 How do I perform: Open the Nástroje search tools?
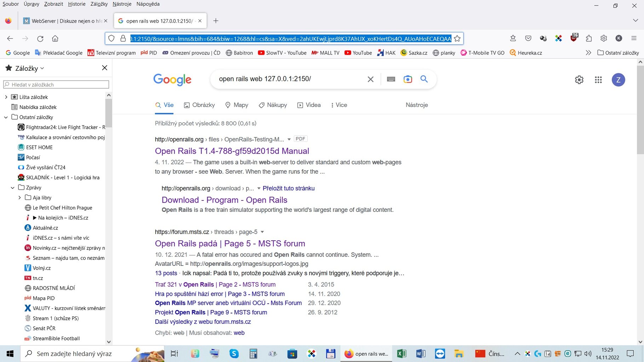pos(417,105)
